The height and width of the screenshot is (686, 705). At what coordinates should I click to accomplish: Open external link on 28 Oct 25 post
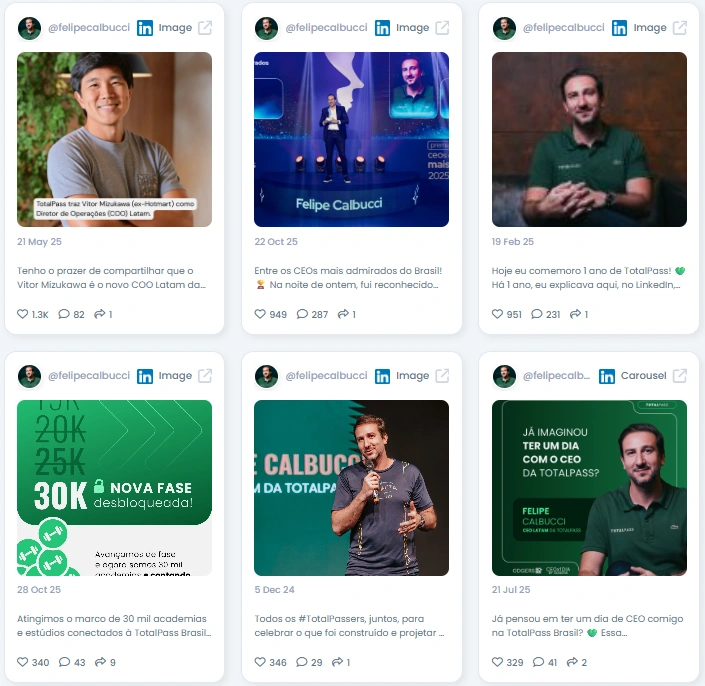[x=205, y=376]
